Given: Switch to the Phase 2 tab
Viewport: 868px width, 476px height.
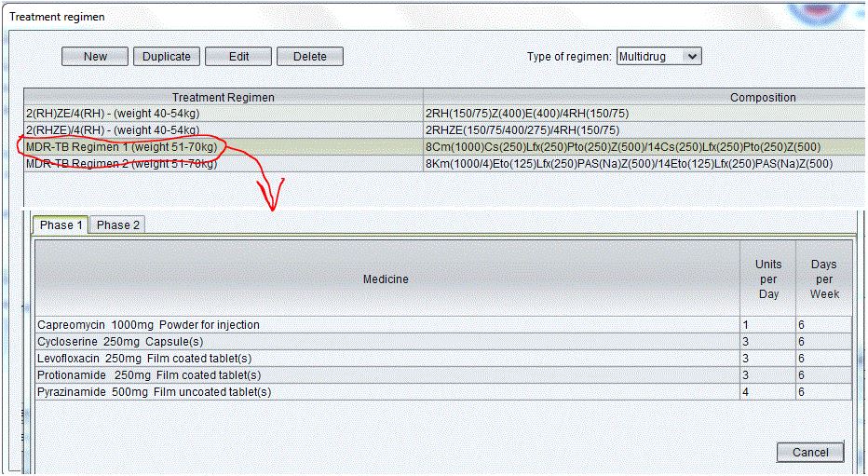Looking at the screenshot, I should tap(117, 225).
